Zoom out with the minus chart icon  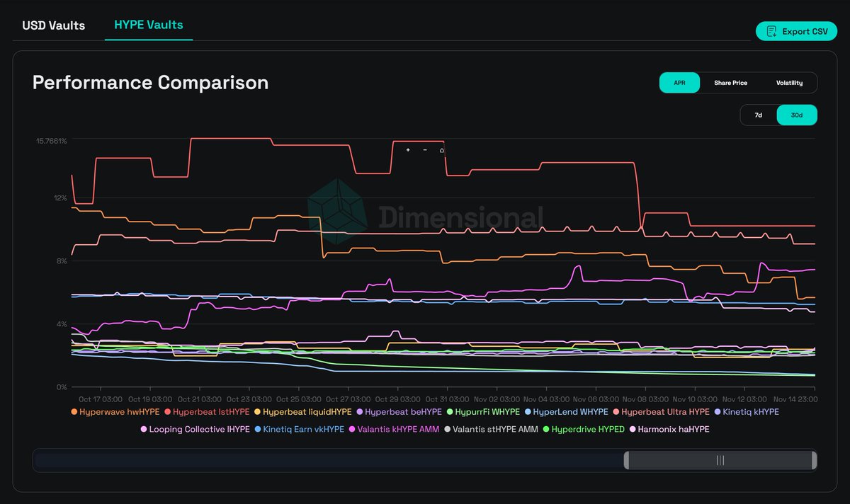[x=425, y=150]
